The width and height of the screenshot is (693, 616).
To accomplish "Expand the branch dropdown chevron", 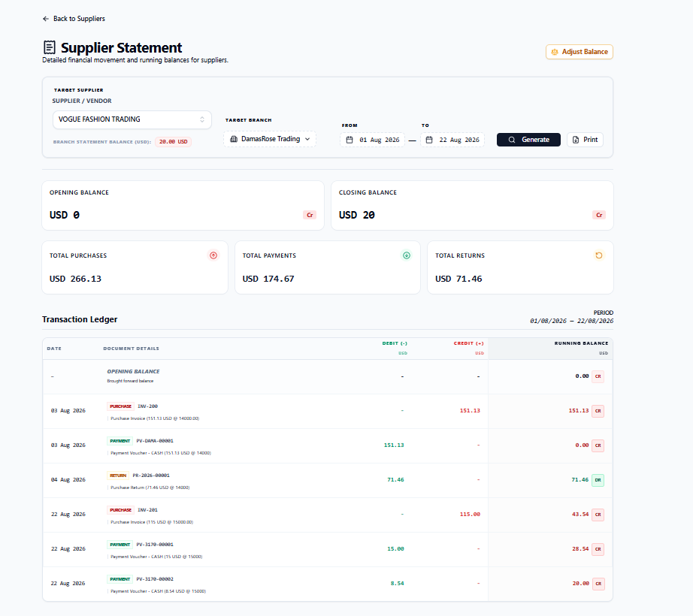I will click(307, 139).
